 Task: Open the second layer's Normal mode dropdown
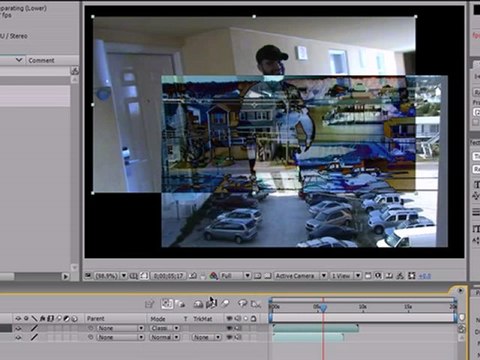[165, 337]
